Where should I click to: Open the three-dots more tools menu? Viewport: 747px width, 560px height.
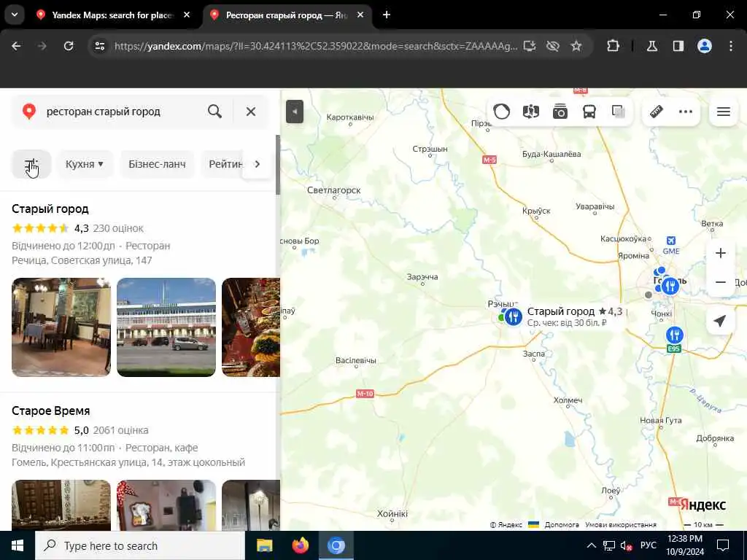686,112
